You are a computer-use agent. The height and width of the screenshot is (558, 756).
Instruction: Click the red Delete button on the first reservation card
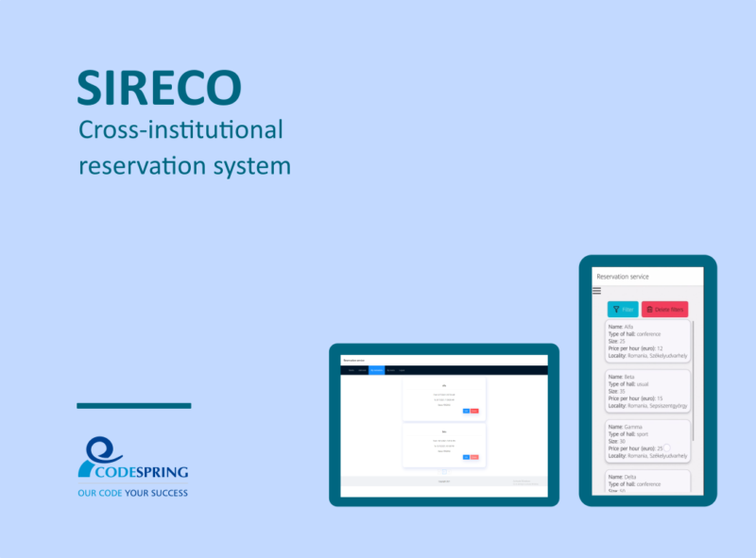click(x=474, y=411)
